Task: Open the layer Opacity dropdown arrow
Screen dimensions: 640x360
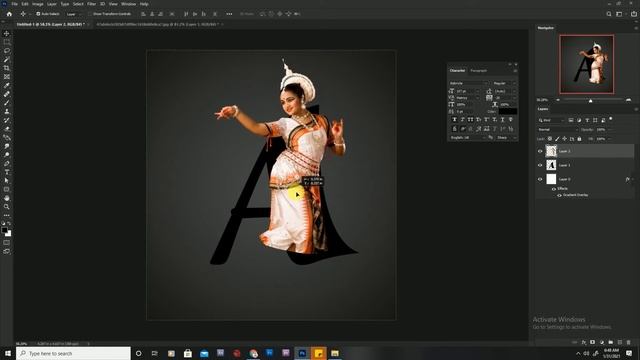Action: click(x=611, y=130)
